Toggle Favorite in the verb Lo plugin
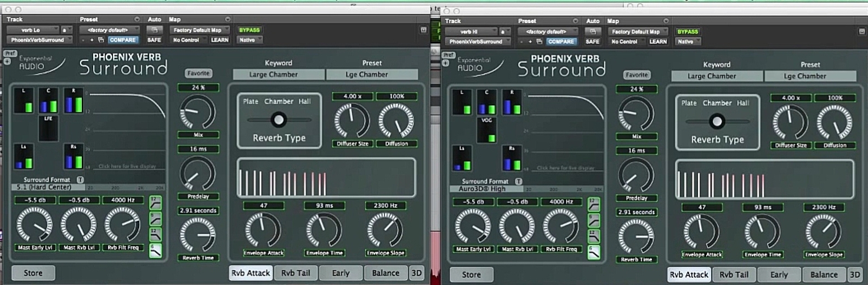Image resolution: width=868 pixels, height=285 pixels. pyautogui.click(x=198, y=73)
